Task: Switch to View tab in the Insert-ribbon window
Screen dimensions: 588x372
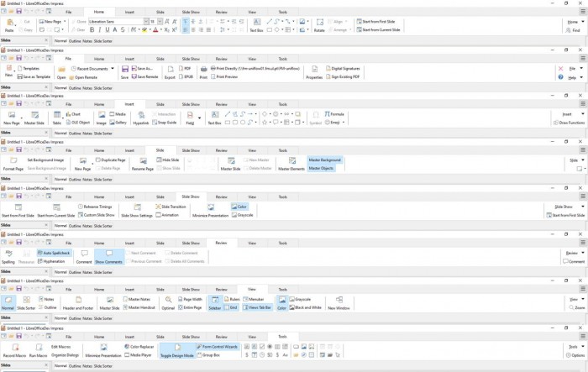Action: point(252,104)
